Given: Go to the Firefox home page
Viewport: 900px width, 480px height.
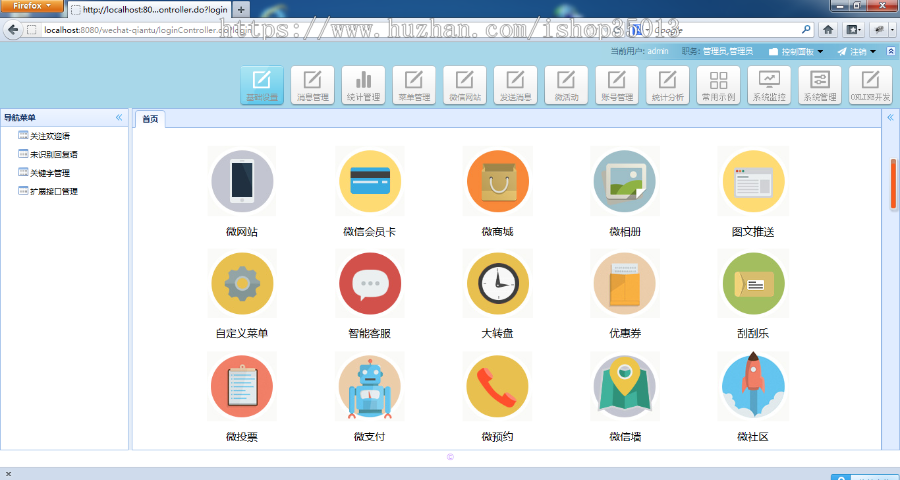Looking at the screenshot, I should pos(828,30).
